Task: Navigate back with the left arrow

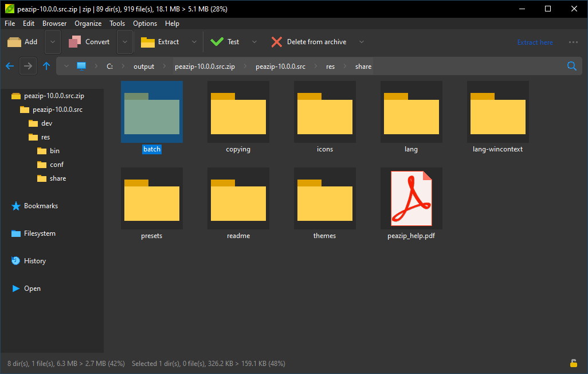Action: [10, 66]
